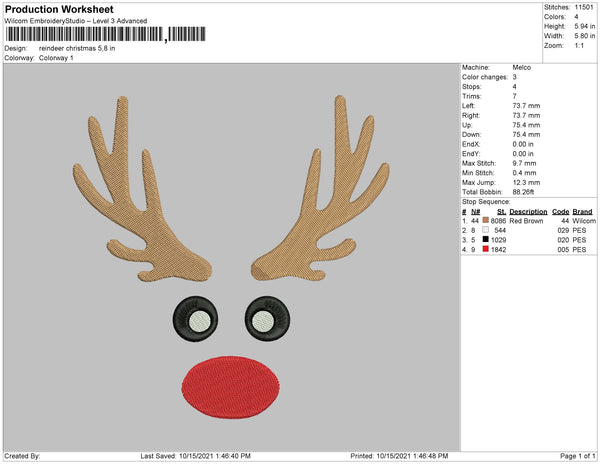Image resolution: width=600 pixels, height=464 pixels.
Task: Click the Color changes value 3
Action: coord(514,77)
